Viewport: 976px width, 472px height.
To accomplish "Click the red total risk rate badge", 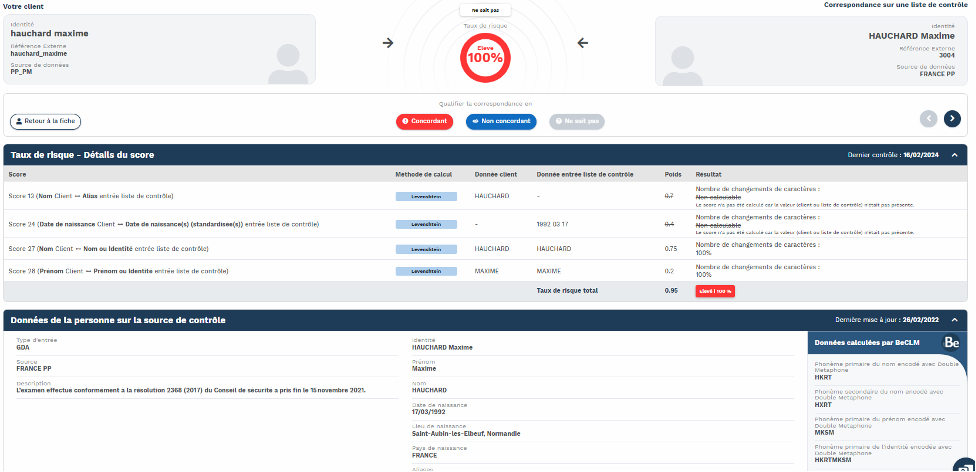I will (714, 291).
